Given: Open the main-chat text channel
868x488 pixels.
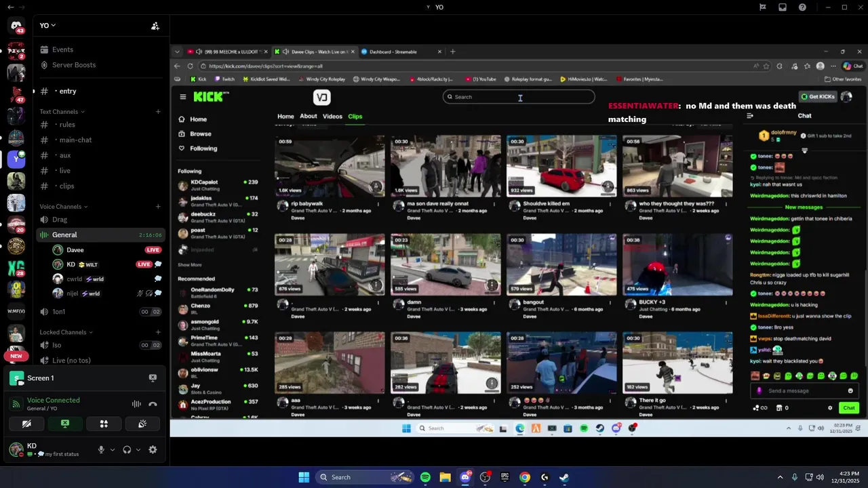Looking at the screenshot, I should pyautogui.click(x=100, y=140).
